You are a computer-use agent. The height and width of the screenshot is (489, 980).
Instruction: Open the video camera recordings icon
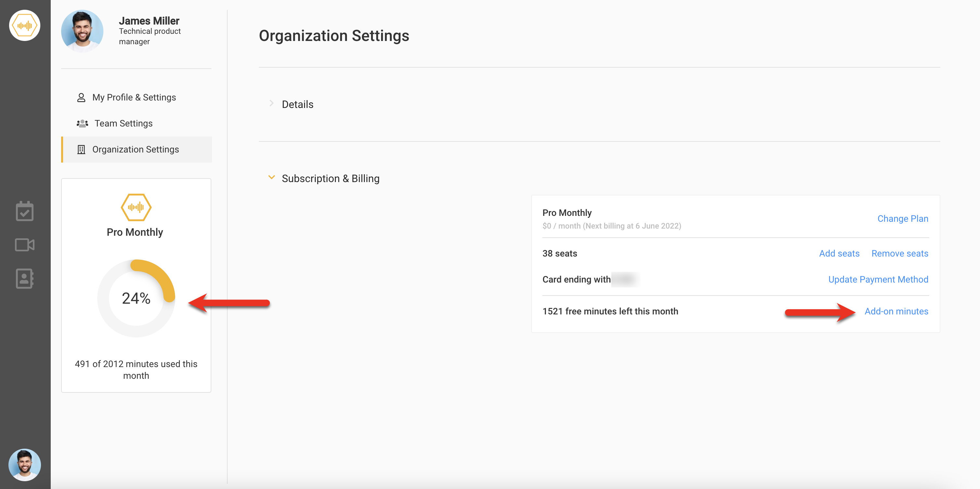24,245
